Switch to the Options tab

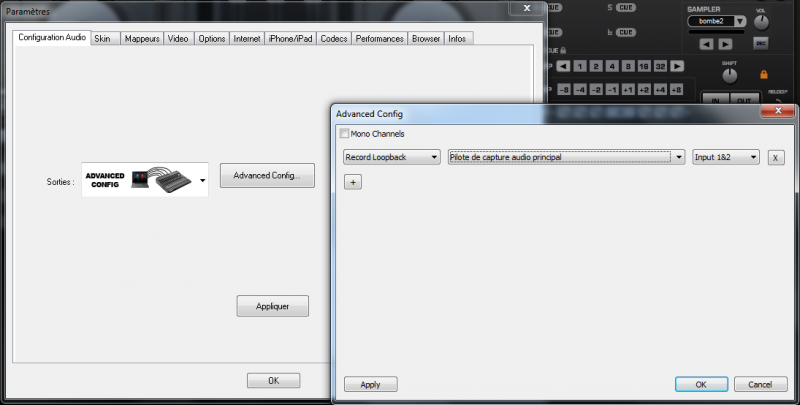212,38
